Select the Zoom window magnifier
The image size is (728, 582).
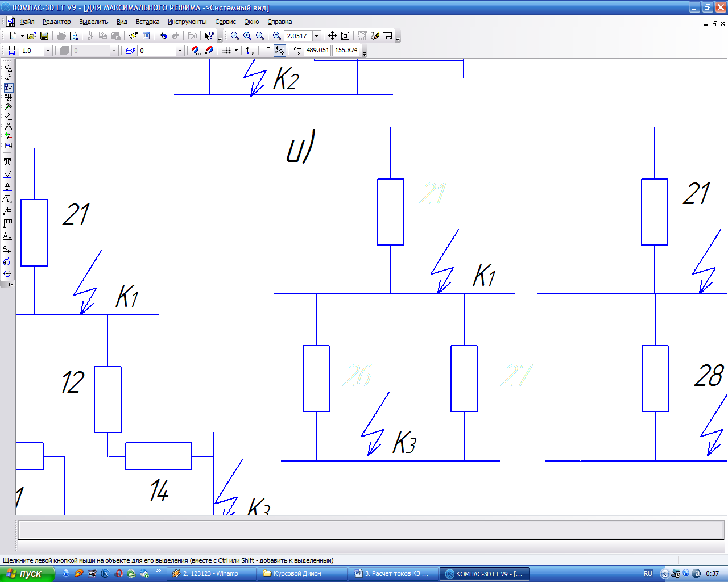234,36
